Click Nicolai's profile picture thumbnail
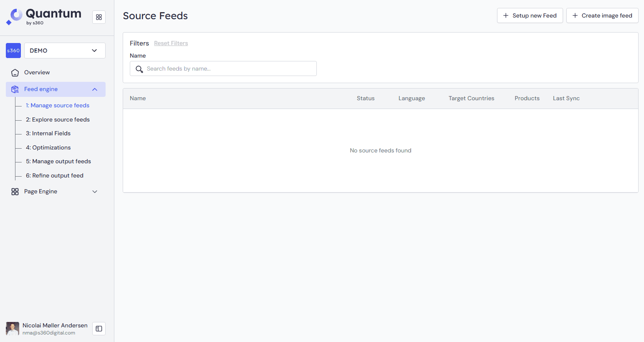Viewport: 644px width, 342px height. pos(12,329)
